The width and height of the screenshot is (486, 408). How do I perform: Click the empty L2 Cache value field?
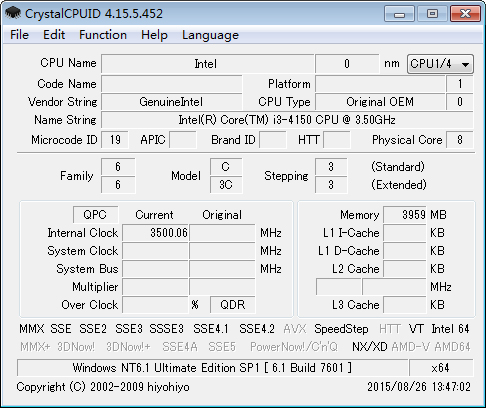pos(405,269)
